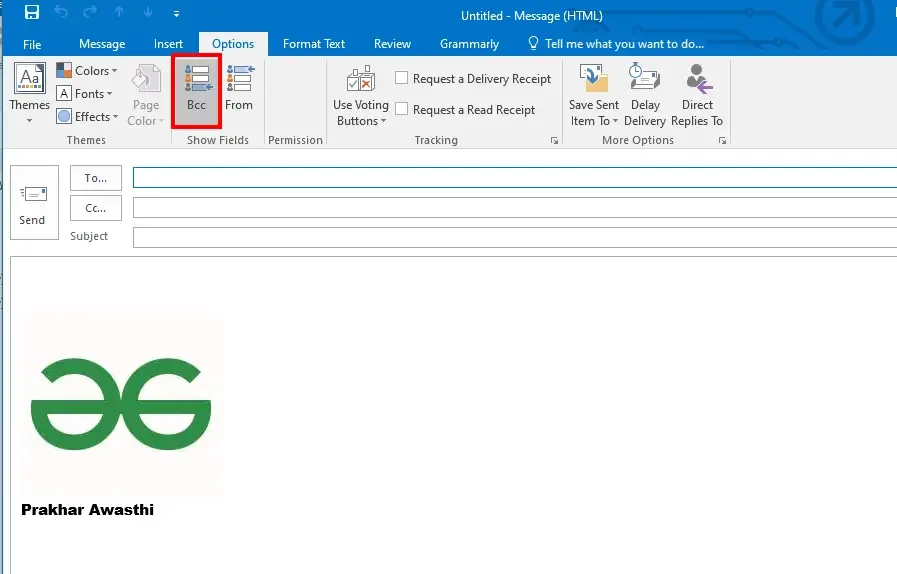Click inside the Cc recipients field
Screen dimensions: 897x574
[515, 207]
